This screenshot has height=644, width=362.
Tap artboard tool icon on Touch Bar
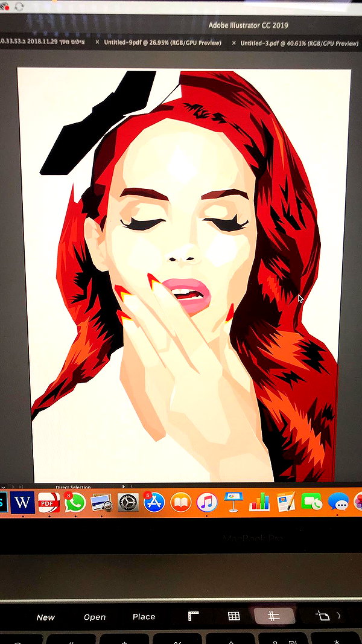point(322,616)
